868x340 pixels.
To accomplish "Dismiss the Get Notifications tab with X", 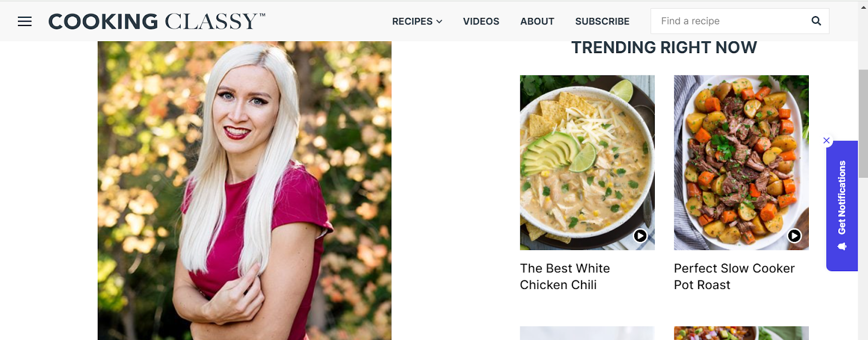I will click(826, 140).
